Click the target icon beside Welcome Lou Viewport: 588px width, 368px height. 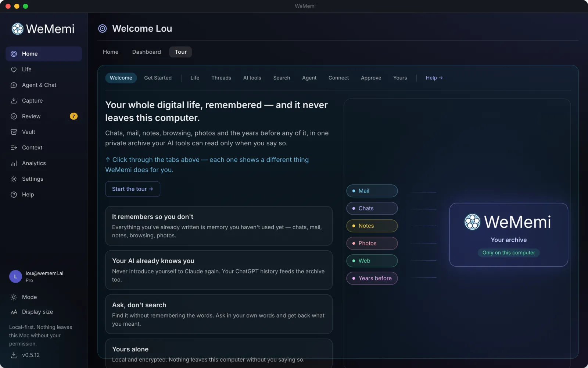[x=103, y=29]
